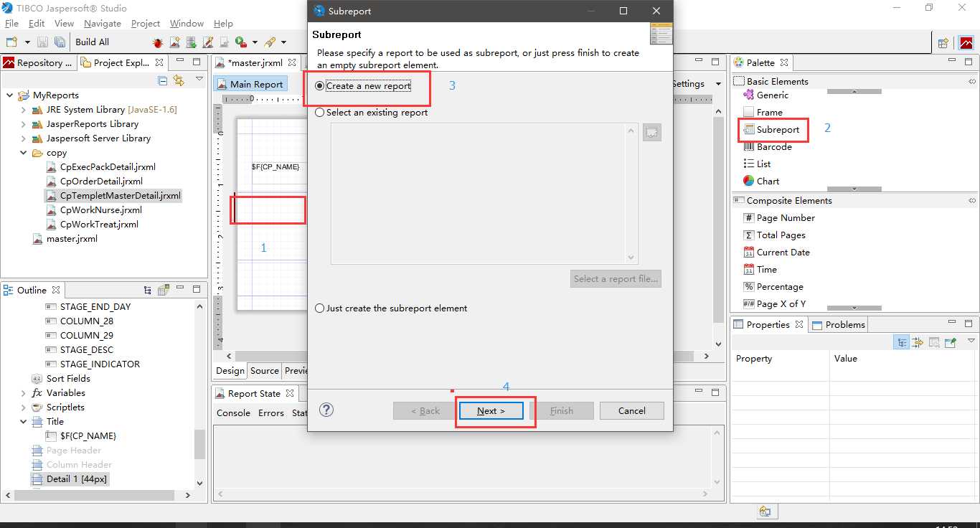Image resolution: width=980 pixels, height=528 pixels.
Task: Click the Open Perspective icon
Action: (943, 43)
